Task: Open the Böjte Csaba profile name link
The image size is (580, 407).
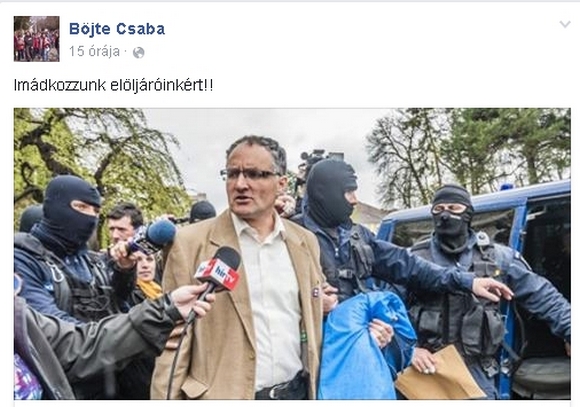Action: [117, 29]
